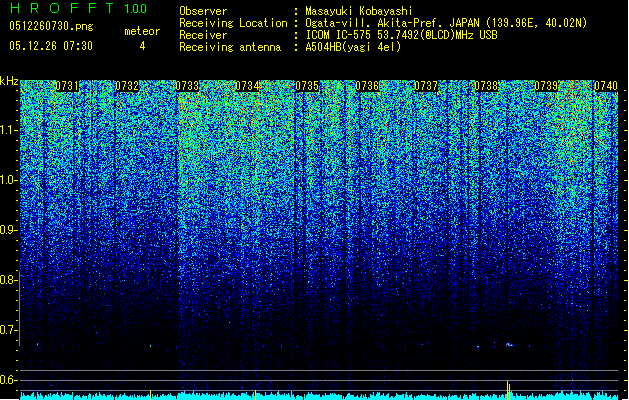629x400 pixels.
Task: Click the 0.8 kHz axis label
Action: pyautogui.click(x=9, y=280)
